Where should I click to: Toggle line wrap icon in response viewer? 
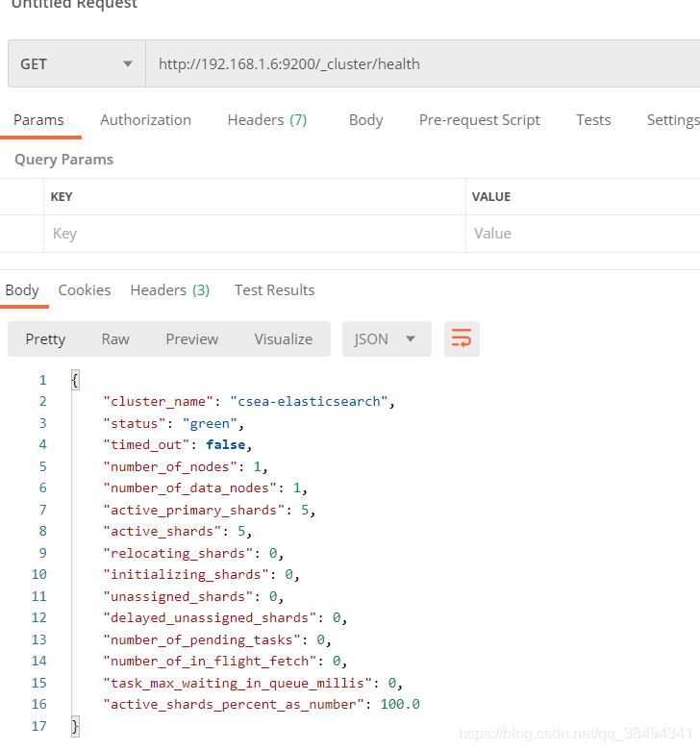[462, 338]
